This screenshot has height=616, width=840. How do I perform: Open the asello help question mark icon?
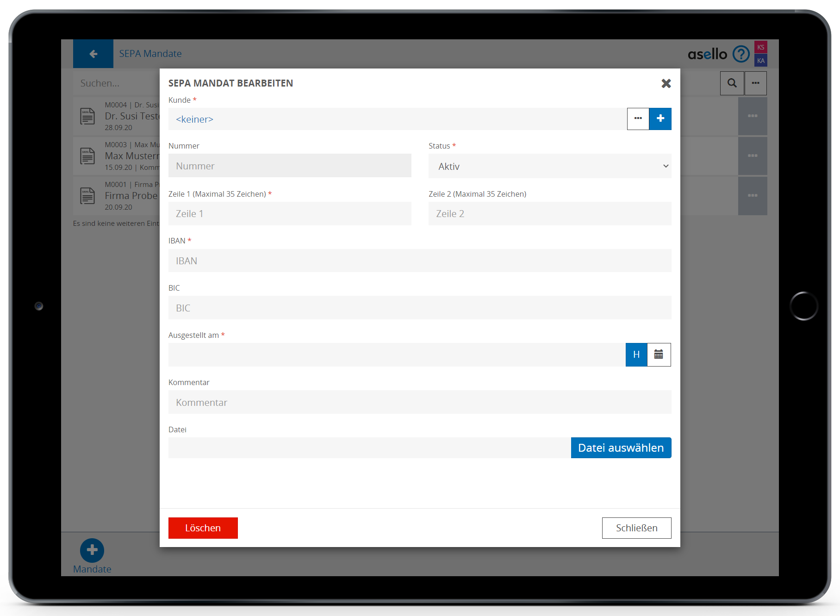741,54
